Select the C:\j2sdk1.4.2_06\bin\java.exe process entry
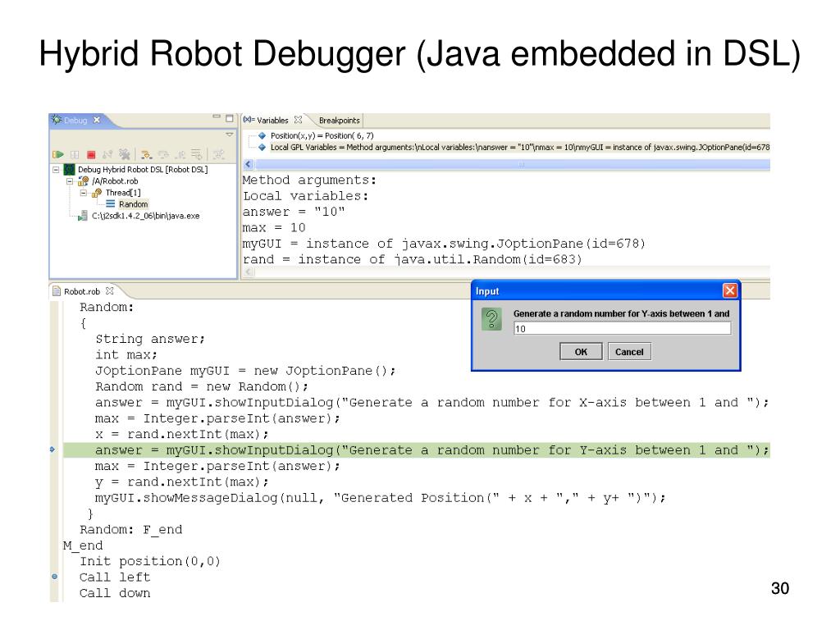Screen dimensions: 840x630 pyautogui.click(x=146, y=216)
